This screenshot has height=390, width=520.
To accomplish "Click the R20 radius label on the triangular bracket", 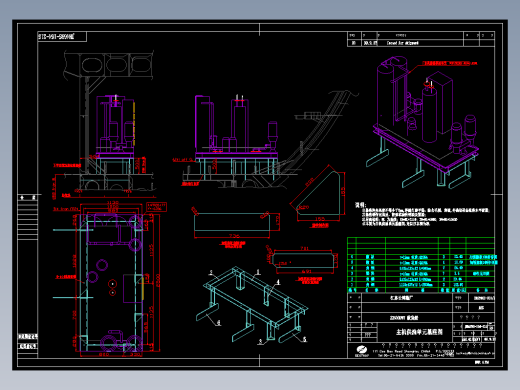I will click(304, 207).
